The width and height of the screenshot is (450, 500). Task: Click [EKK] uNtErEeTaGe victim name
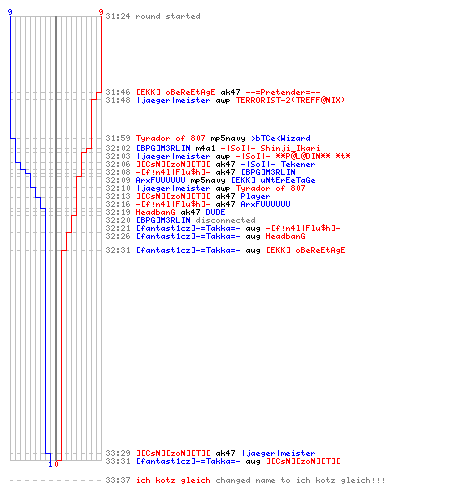point(273,180)
